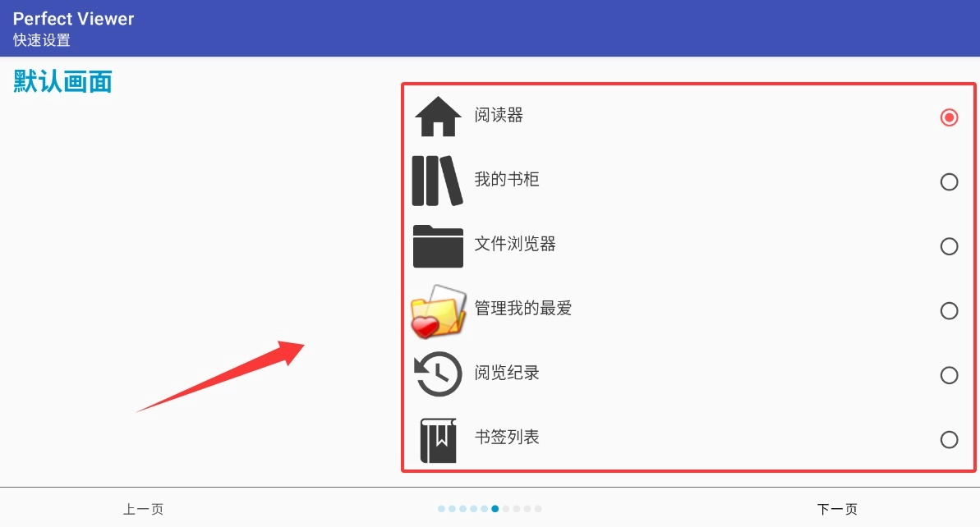Choose the 文件浏览器 text label

point(515,244)
